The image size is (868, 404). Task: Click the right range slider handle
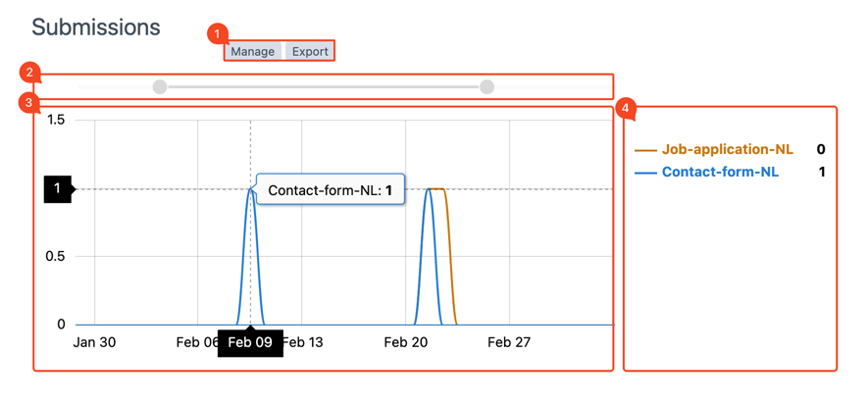point(486,87)
